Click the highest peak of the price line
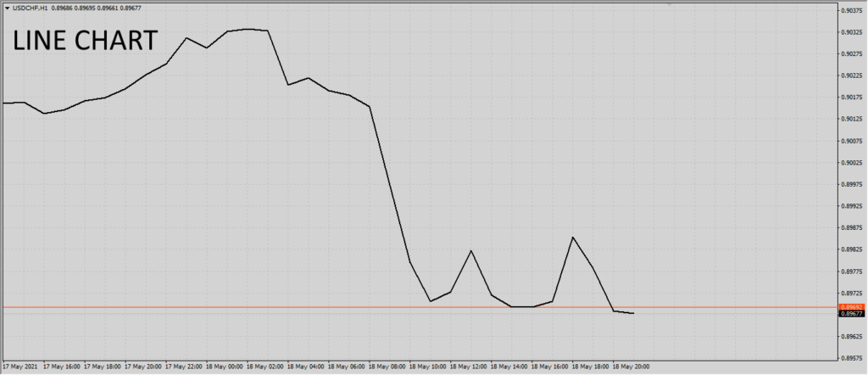Screen dimensions: 868x375 click(248, 29)
